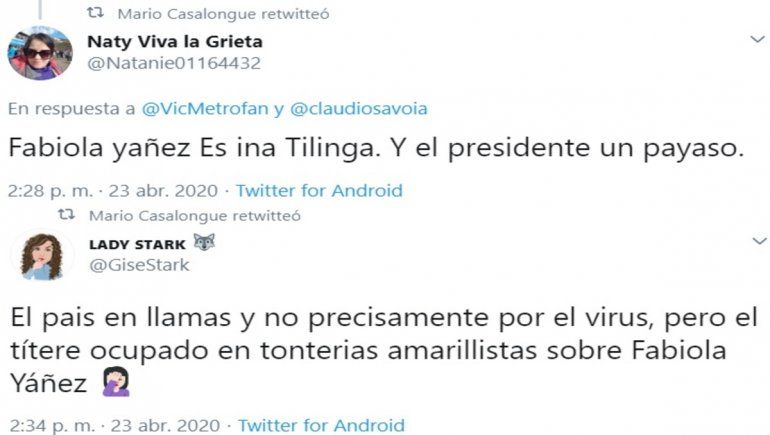Open LADY STARK's avatar image
The width and height of the screenshot is (770, 435).
coord(41,256)
